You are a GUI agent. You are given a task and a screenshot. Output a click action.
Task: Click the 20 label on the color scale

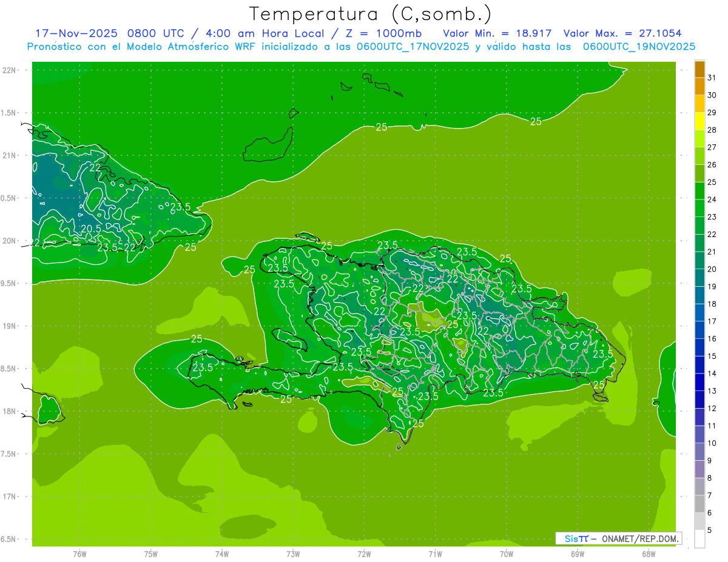[x=712, y=269]
